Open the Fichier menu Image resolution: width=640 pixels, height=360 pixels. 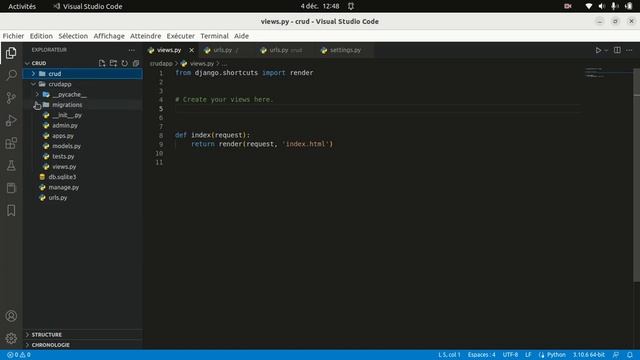(13, 36)
